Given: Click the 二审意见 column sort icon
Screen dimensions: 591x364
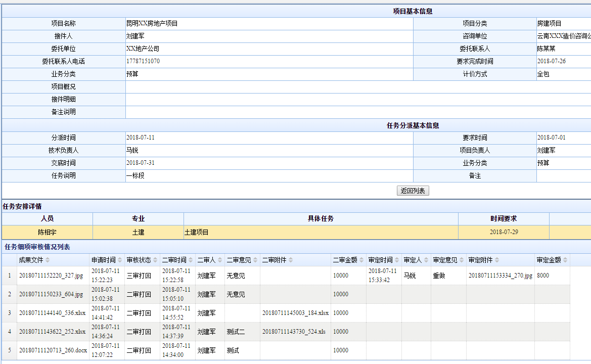Looking at the screenshot, I should pyautogui.click(x=255, y=260).
